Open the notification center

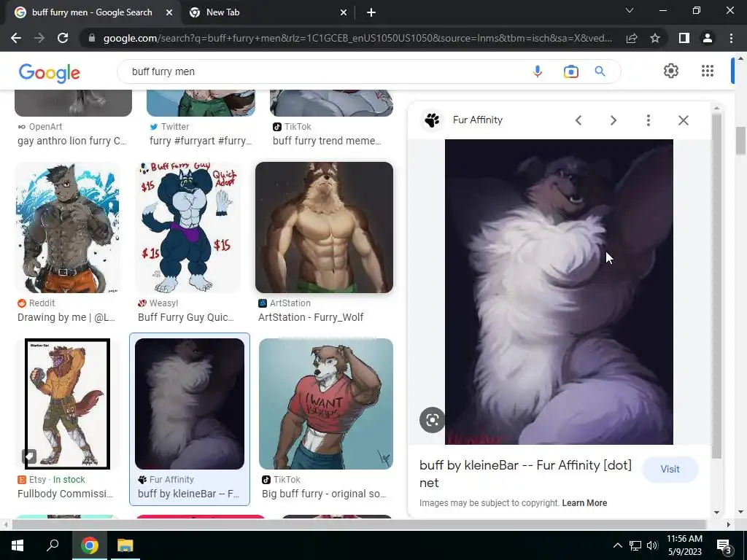[724, 546]
